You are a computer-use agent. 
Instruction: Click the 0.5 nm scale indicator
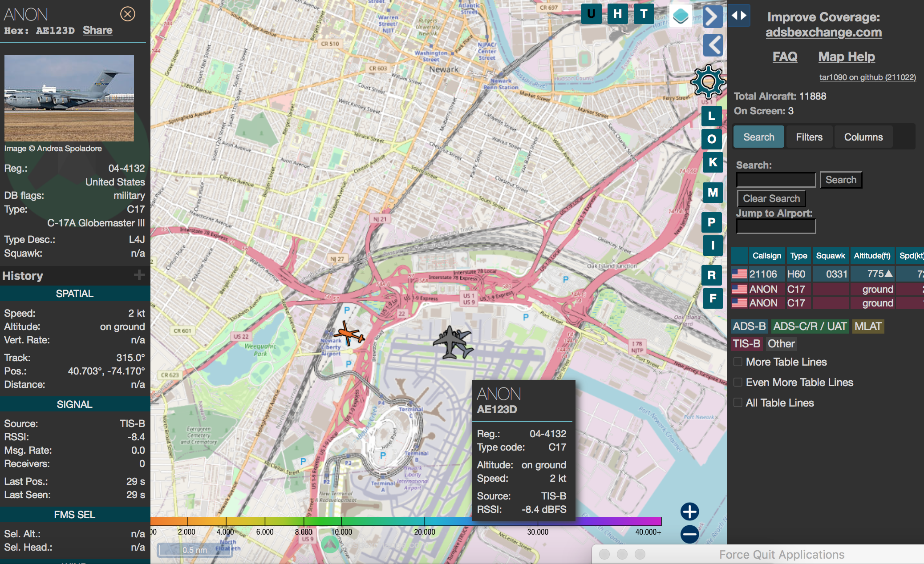195,550
